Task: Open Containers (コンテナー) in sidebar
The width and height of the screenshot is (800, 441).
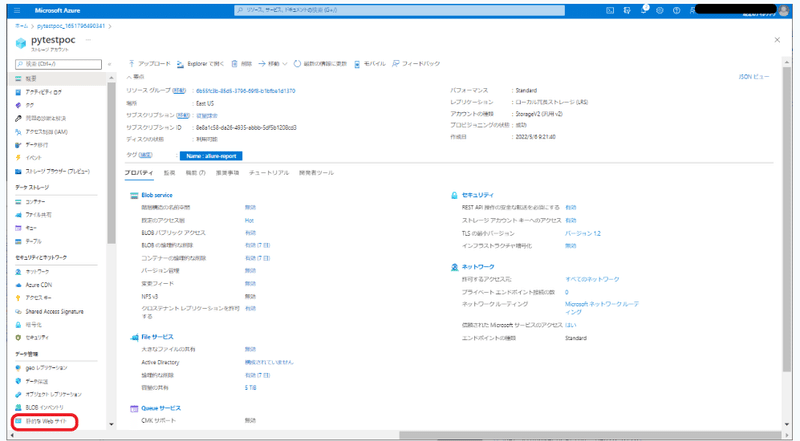Action: (35, 202)
